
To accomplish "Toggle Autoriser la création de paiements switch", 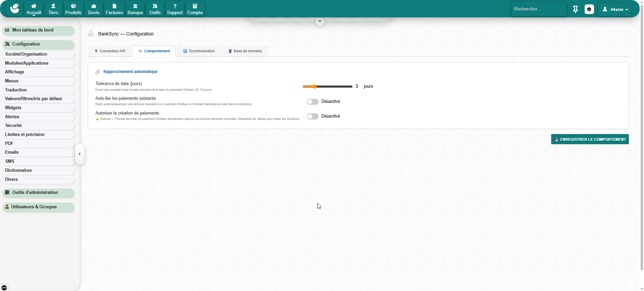I will (x=313, y=116).
